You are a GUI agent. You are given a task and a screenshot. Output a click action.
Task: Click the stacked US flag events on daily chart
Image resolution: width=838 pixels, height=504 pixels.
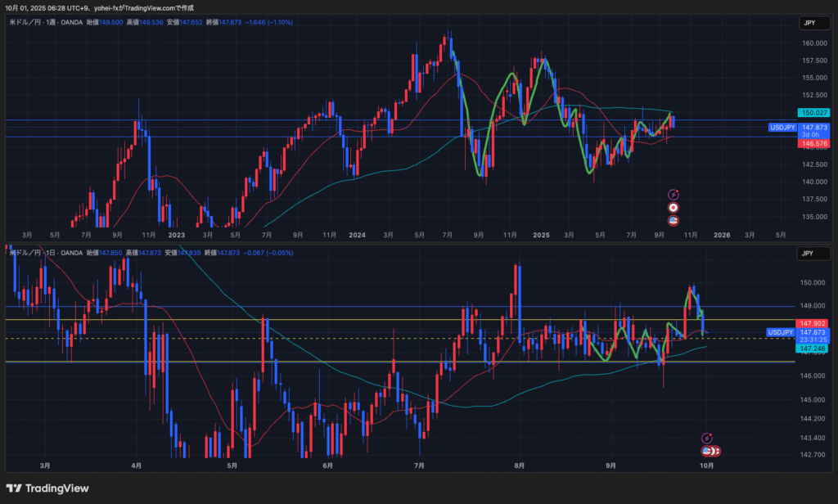tap(709, 451)
